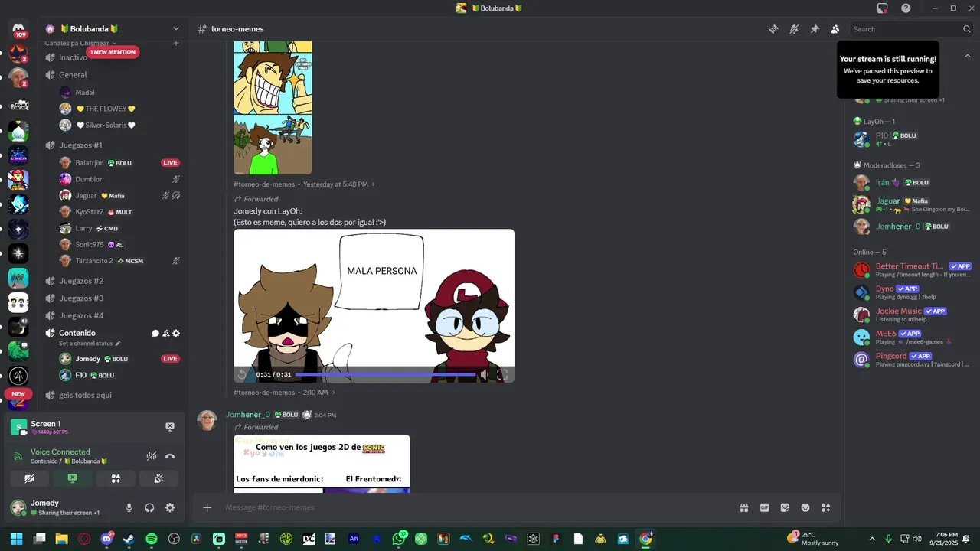The image size is (980, 551).
Task: Toggle noise suppression in Voice Connected panel
Action: click(152, 456)
